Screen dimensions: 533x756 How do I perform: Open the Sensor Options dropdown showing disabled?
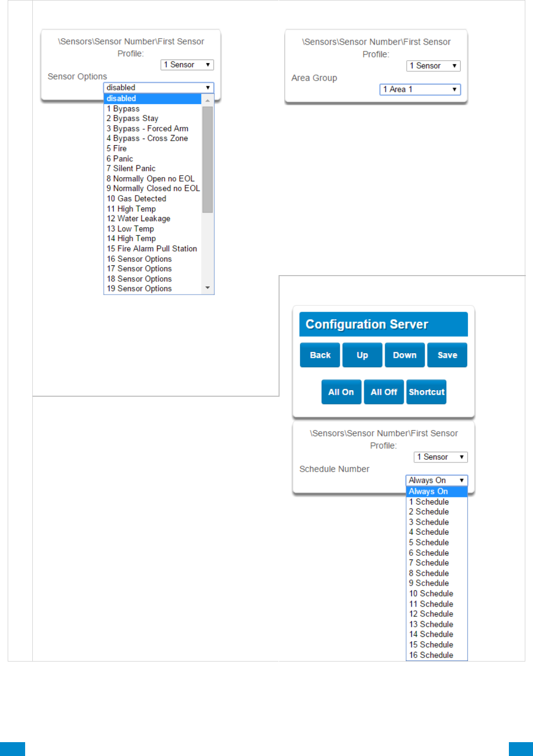tap(159, 88)
